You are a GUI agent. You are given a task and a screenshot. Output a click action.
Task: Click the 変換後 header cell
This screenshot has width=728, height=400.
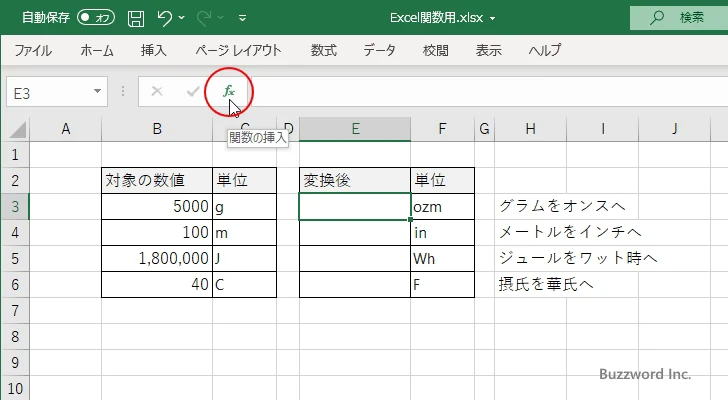355,181
